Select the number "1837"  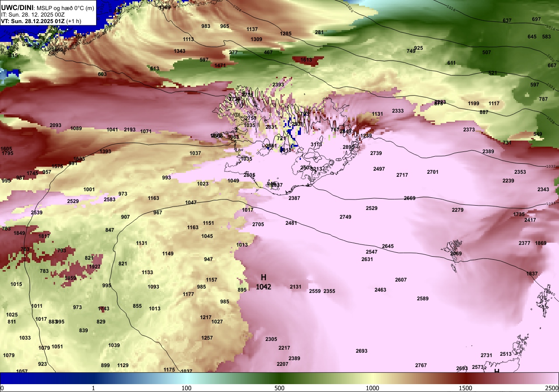532,274
